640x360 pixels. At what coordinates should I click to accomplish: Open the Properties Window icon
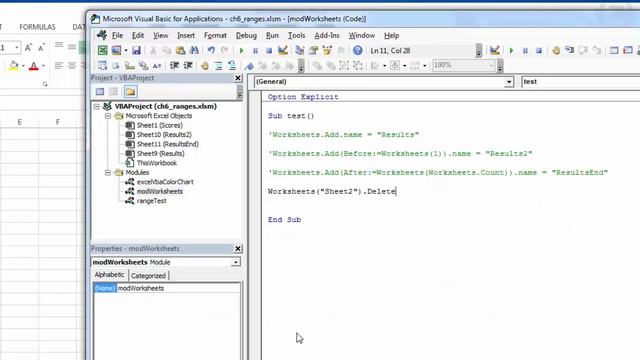[313, 50]
